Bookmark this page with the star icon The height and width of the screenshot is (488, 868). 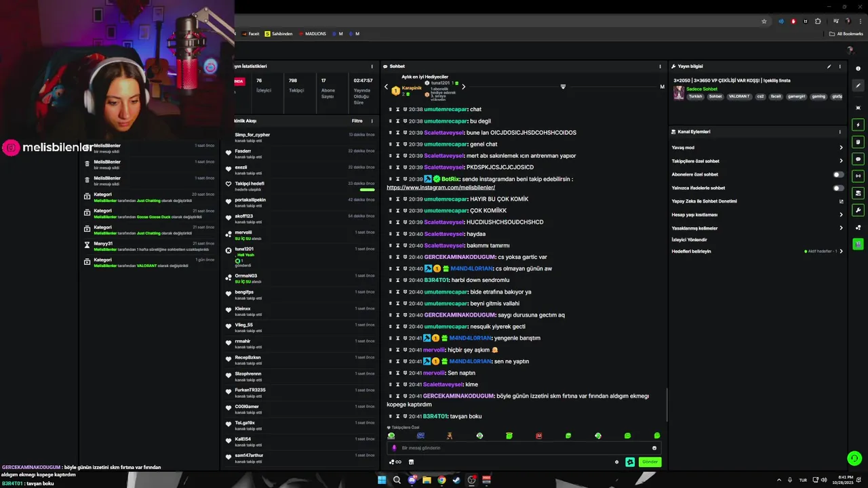(764, 22)
